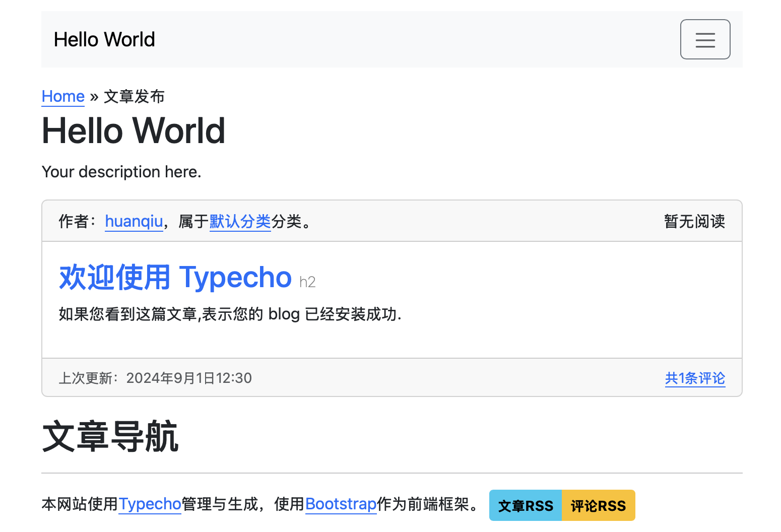781x532 pixels.
Task: Click the post excerpt about blog installation
Action: [x=230, y=314]
